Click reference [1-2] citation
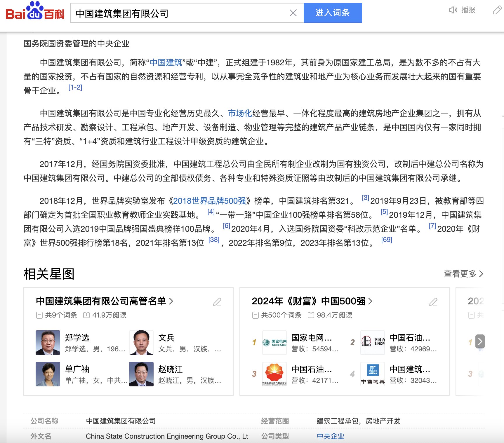The width and height of the screenshot is (504, 443). coord(75,88)
